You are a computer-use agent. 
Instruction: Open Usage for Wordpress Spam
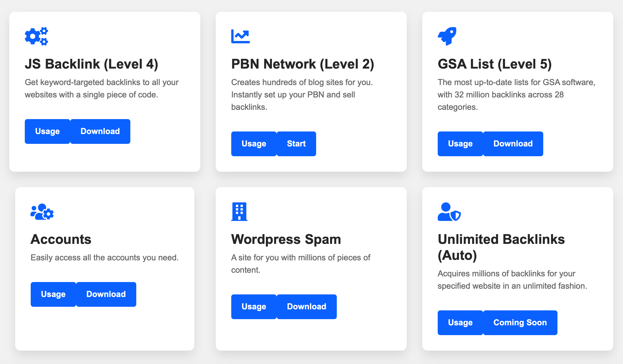point(254,307)
